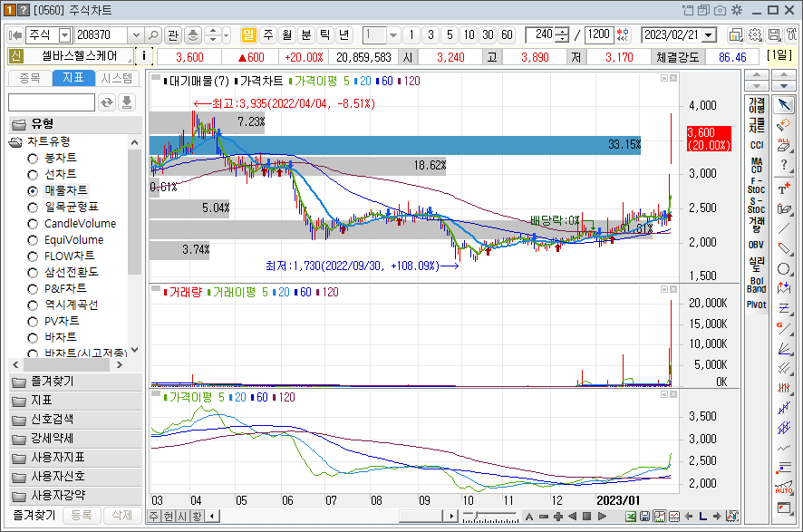Click the minus zoom-out icon on bottom bar

(x=544, y=516)
